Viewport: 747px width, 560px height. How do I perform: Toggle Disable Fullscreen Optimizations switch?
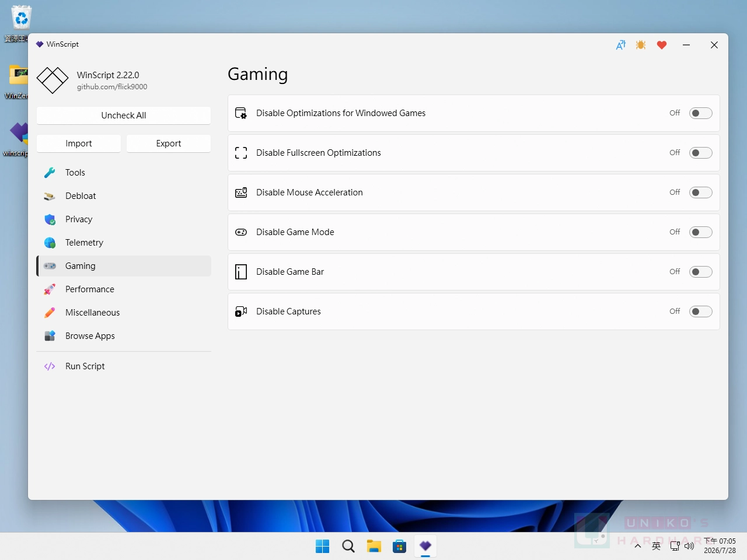pyautogui.click(x=701, y=153)
